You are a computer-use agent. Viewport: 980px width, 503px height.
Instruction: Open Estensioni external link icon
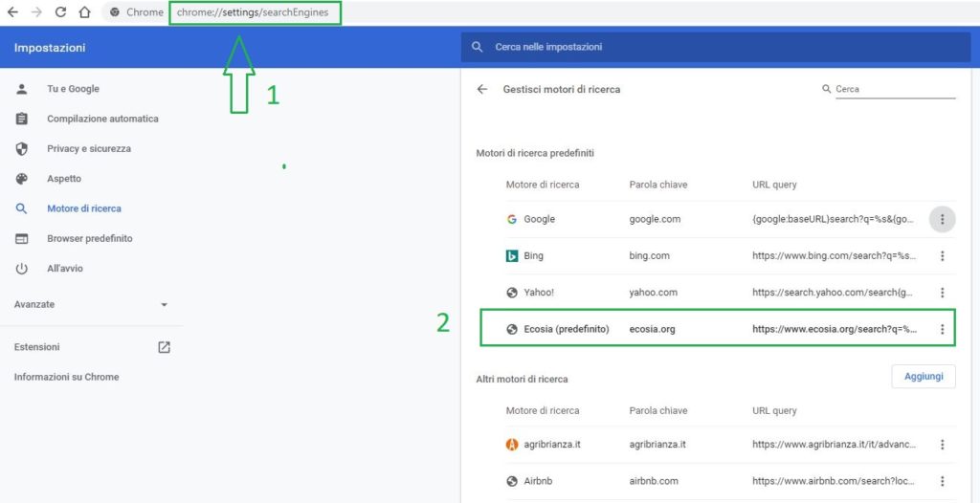click(164, 347)
